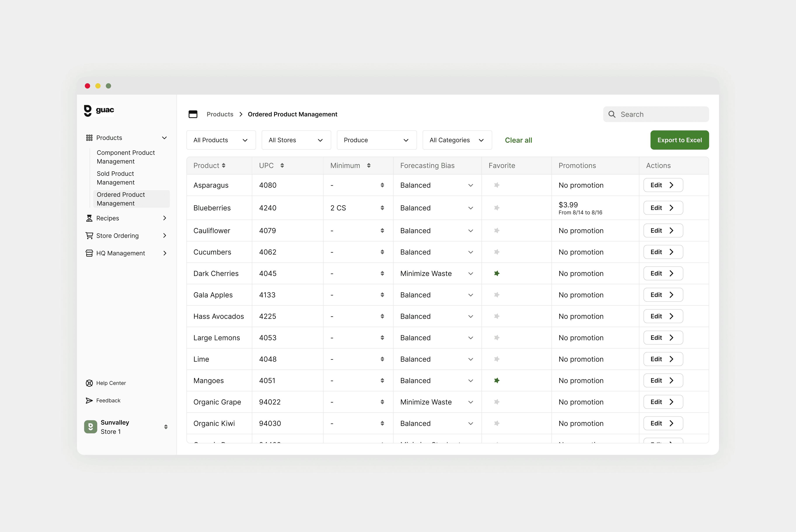Click the Feedback paper plane icon
The image size is (796, 532).
89,401
